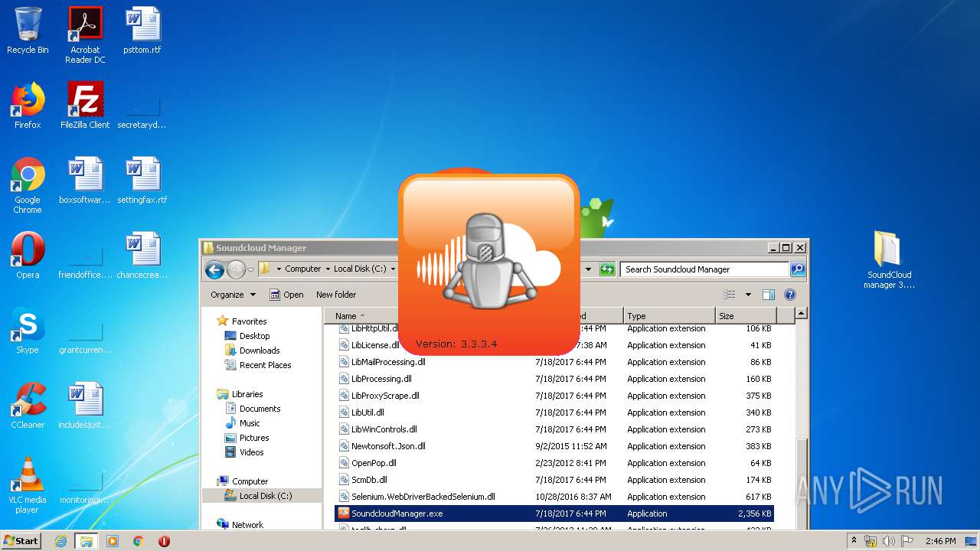The height and width of the screenshot is (551, 980).
Task: Open Chrome from the taskbar
Action: (x=139, y=541)
